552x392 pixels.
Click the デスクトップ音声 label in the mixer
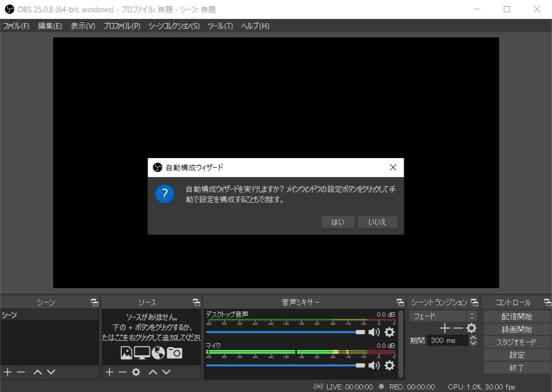pos(227,314)
